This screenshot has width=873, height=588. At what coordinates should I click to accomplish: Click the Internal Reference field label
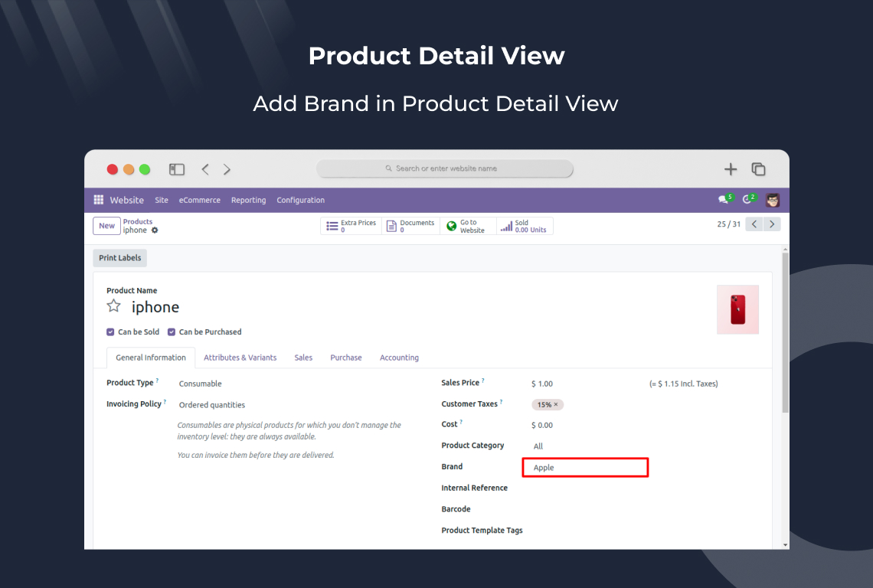(x=474, y=488)
